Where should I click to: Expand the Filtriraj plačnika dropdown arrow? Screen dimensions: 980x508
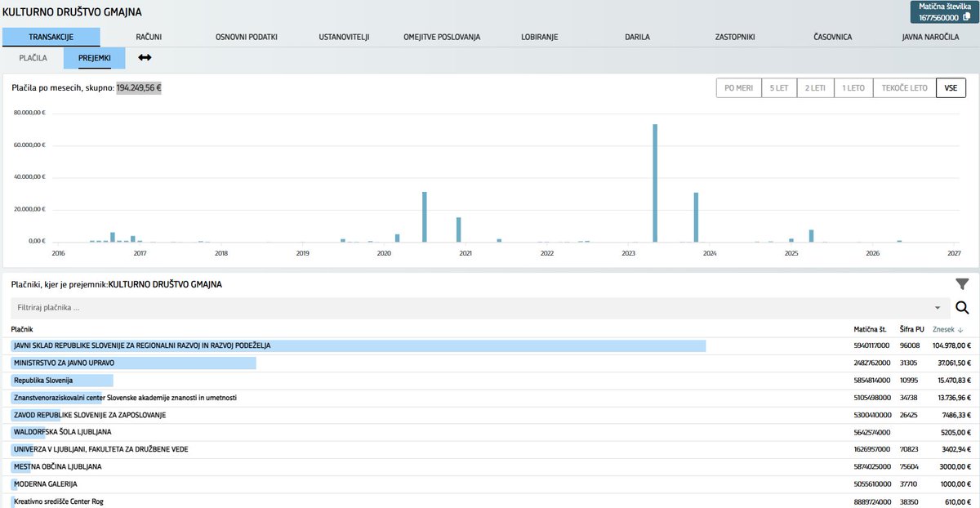[938, 308]
